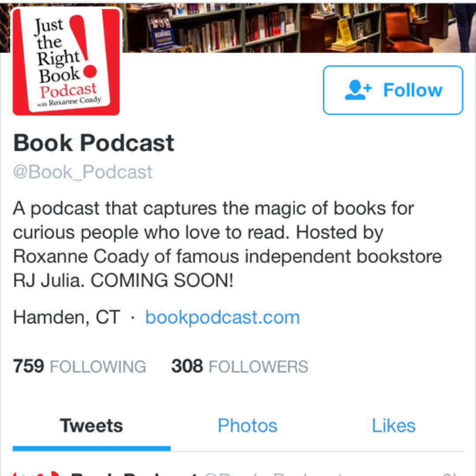This screenshot has width=476, height=476.
Task: Switch to the Likes tab
Action: point(394,426)
